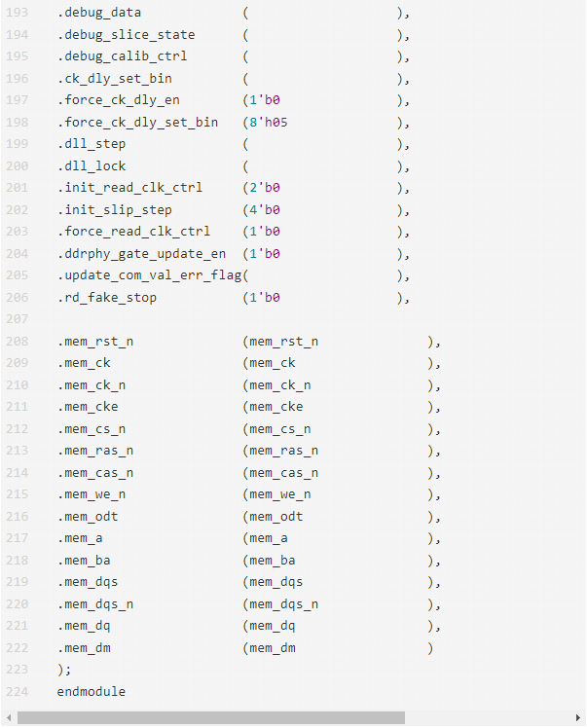Click the 8'h05 value on line 198

[267, 122]
